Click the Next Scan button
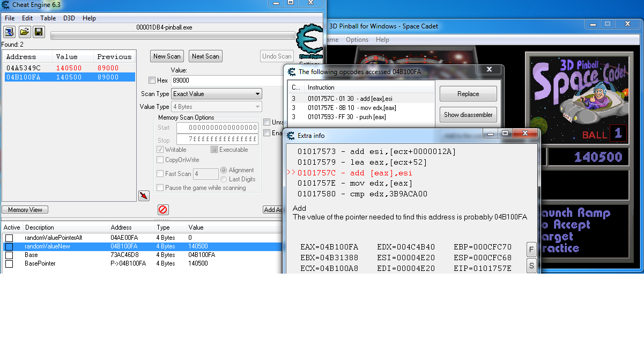The height and width of the screenshot is (338, 644). click(x=205, y=56)
